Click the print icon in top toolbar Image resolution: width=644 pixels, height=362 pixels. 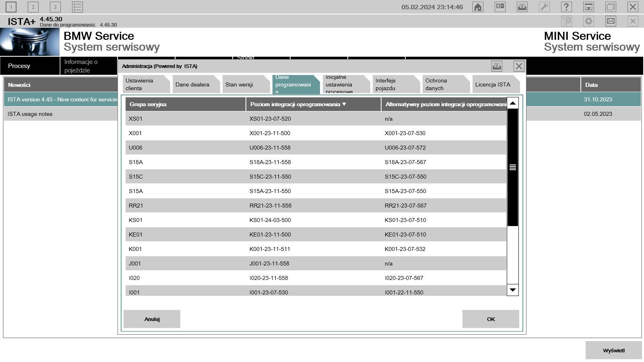(522, 7)
